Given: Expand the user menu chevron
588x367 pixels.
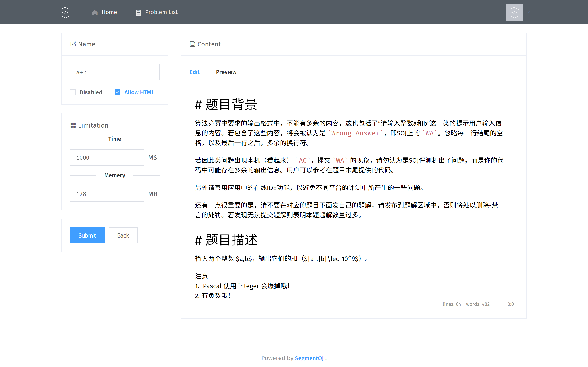Looking at the screenshot, I should click(528, 12).
